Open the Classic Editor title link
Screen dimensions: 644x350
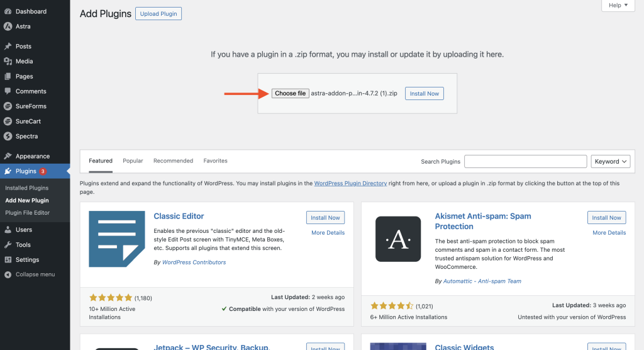179,217
